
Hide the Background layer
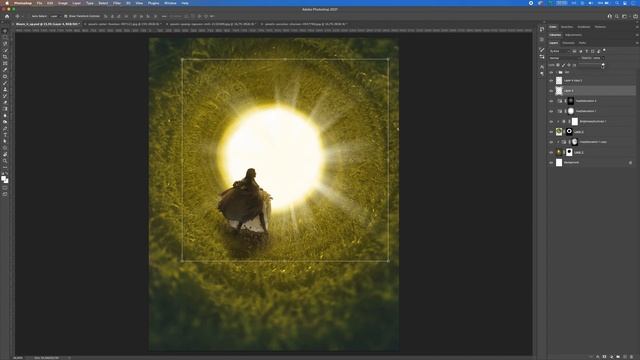click(x=551, y=162)
